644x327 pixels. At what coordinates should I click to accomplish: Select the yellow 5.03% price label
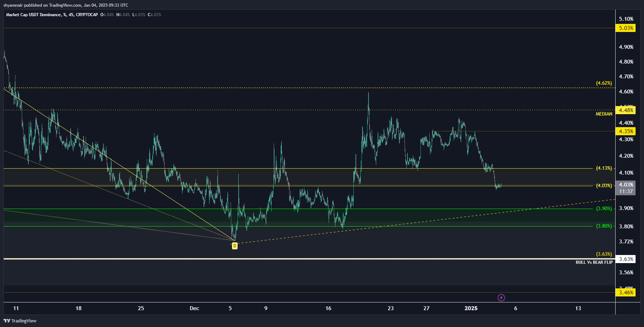625,28
